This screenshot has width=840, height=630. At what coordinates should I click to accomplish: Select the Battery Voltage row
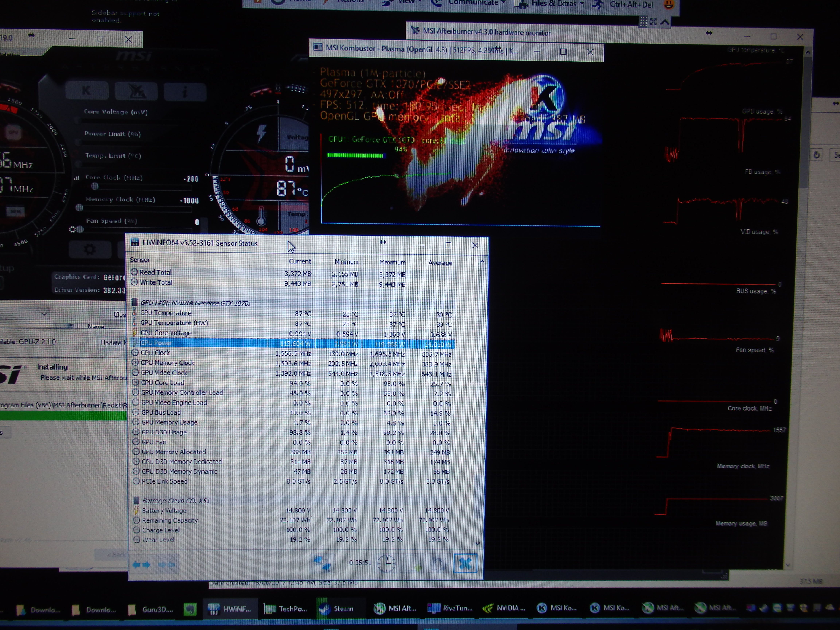point(292,510)
